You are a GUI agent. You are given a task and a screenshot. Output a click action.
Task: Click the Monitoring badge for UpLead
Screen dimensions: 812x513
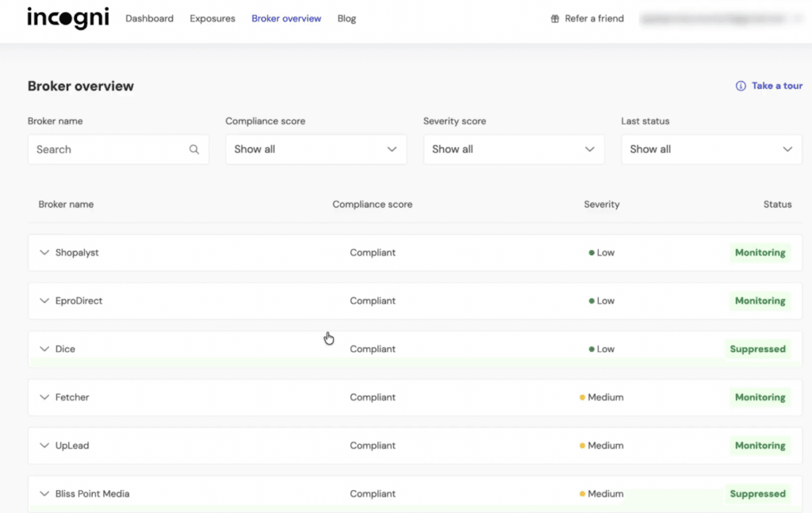760,445
